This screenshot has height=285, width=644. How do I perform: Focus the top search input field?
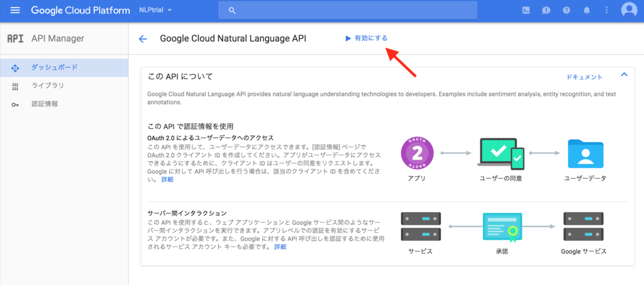[x=347, y=10]
